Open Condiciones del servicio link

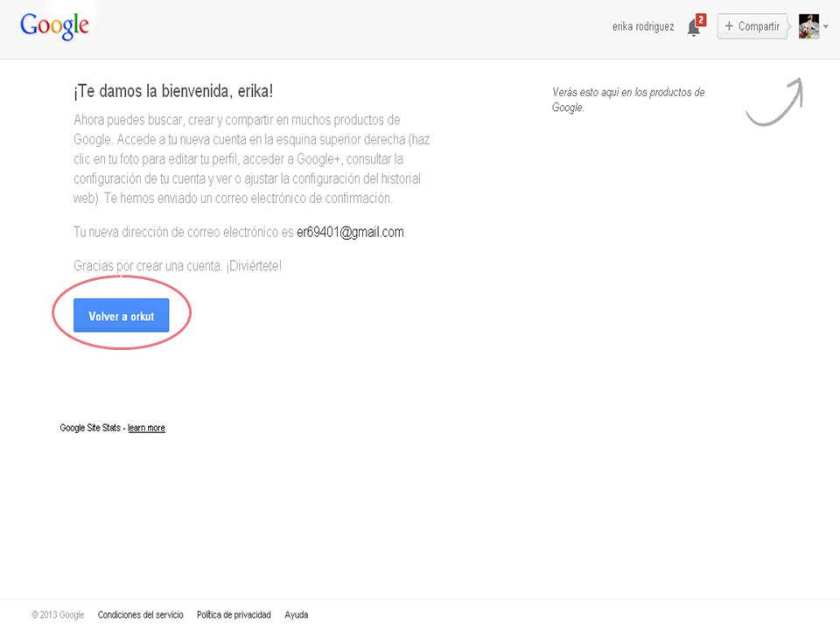coord(140,614)
